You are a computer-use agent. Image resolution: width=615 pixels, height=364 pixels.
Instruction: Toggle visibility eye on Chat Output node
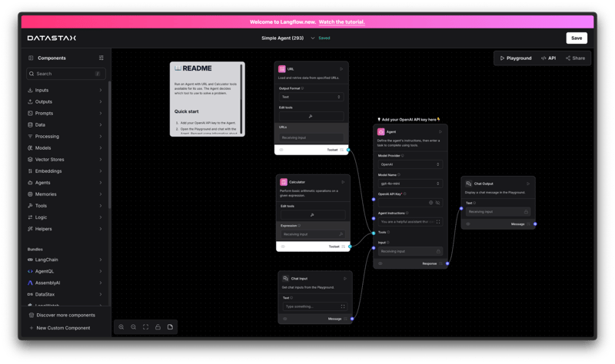[467, 224]
